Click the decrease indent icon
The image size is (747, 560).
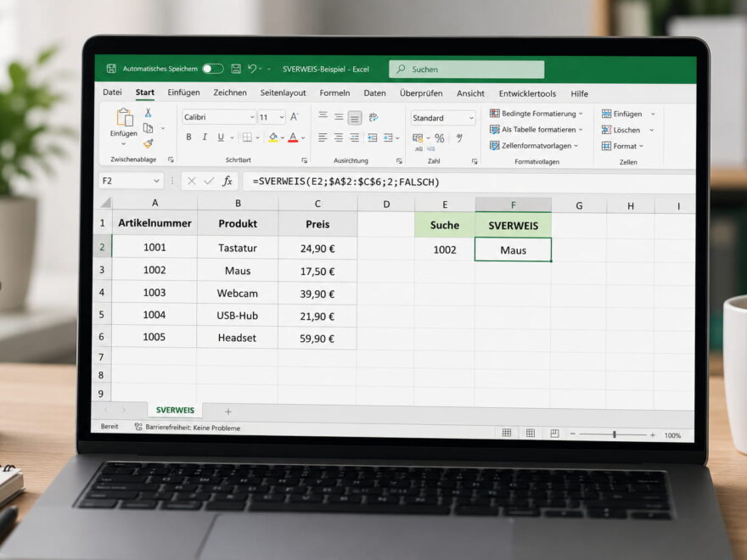click(373, 137)
